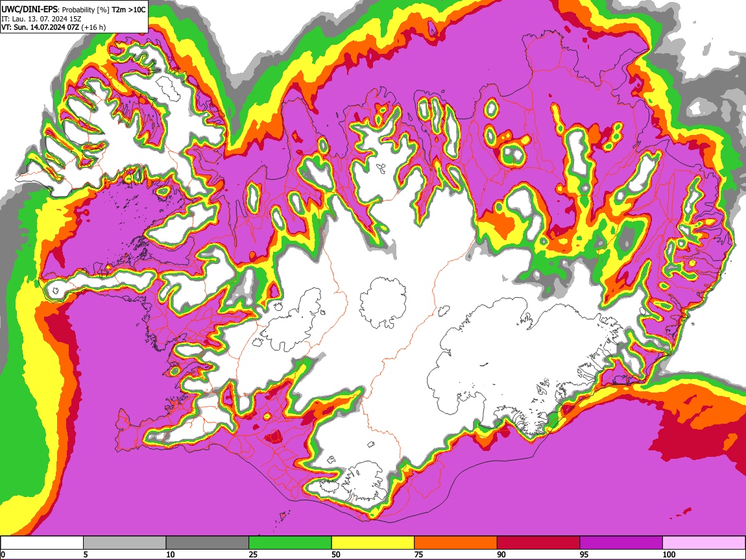This screenshot has width=746, height=560.
Task: Click the dark gray 10–25% legend swatch
Action: 208,543
